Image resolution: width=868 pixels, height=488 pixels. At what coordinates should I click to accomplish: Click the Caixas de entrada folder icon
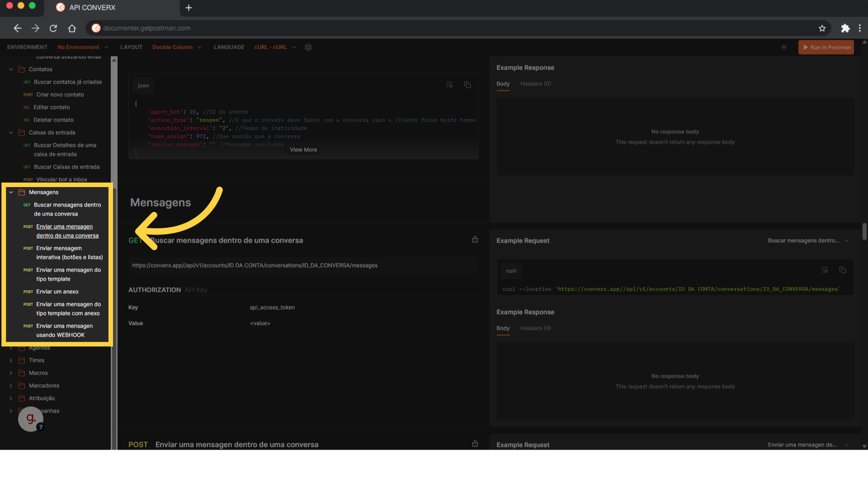(22, 132)
